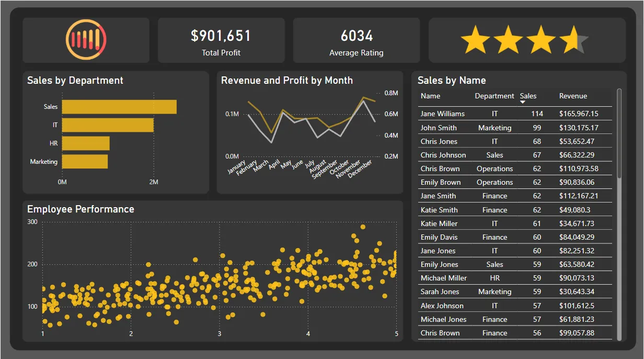
Task: Click the circular bar-chart logo icon
Action: (x=86, y=40)
